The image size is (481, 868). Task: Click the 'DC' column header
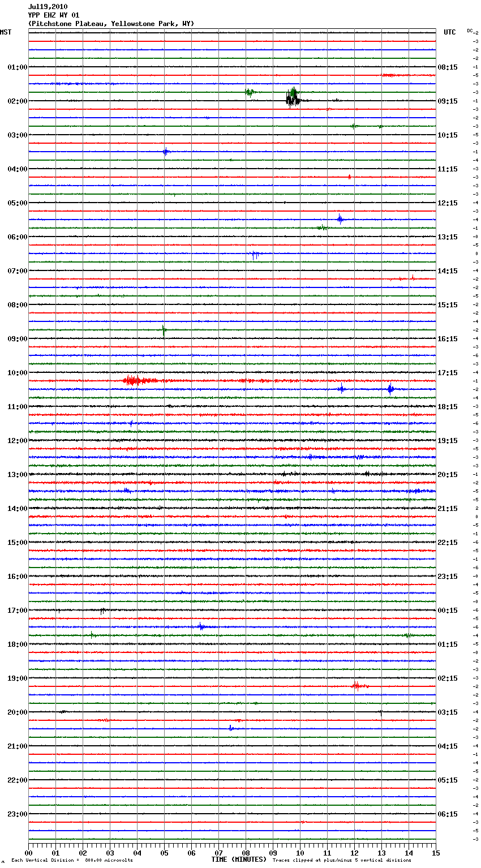[470, 31]
